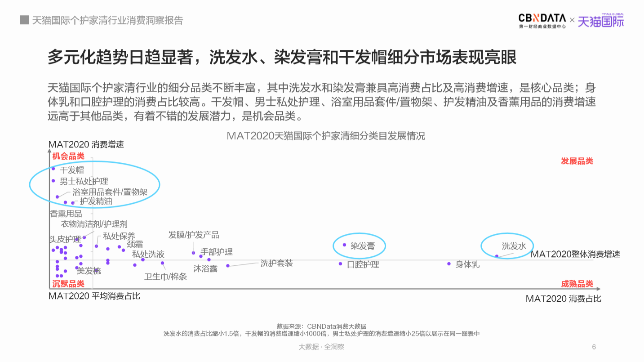The image size is (644, 362).
Task: Click the circled 机会品类 cluster
Action: pyautogui.click(x=94, y=183)
